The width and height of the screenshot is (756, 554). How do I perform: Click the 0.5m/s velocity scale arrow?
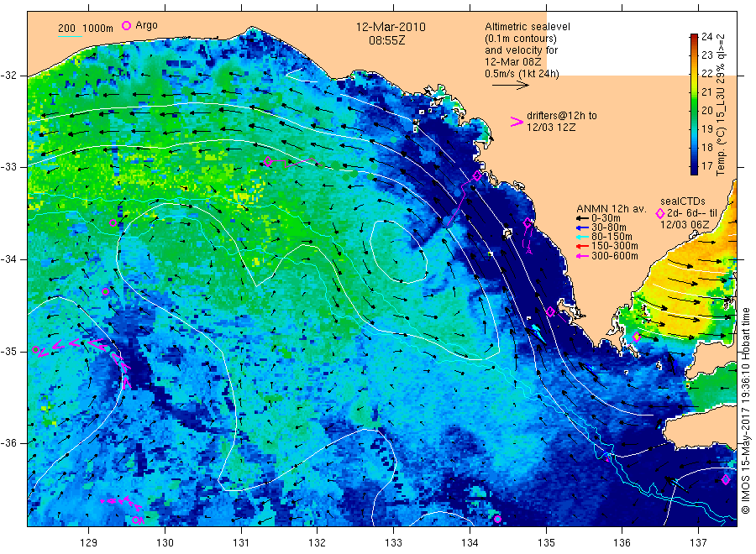[511, 86]
